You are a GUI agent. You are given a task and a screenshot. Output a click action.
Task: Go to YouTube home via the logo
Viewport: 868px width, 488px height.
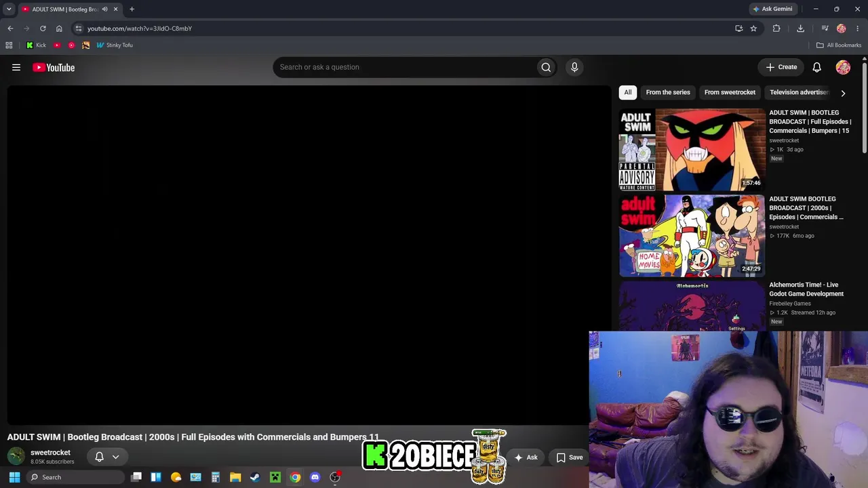(54, 67)
